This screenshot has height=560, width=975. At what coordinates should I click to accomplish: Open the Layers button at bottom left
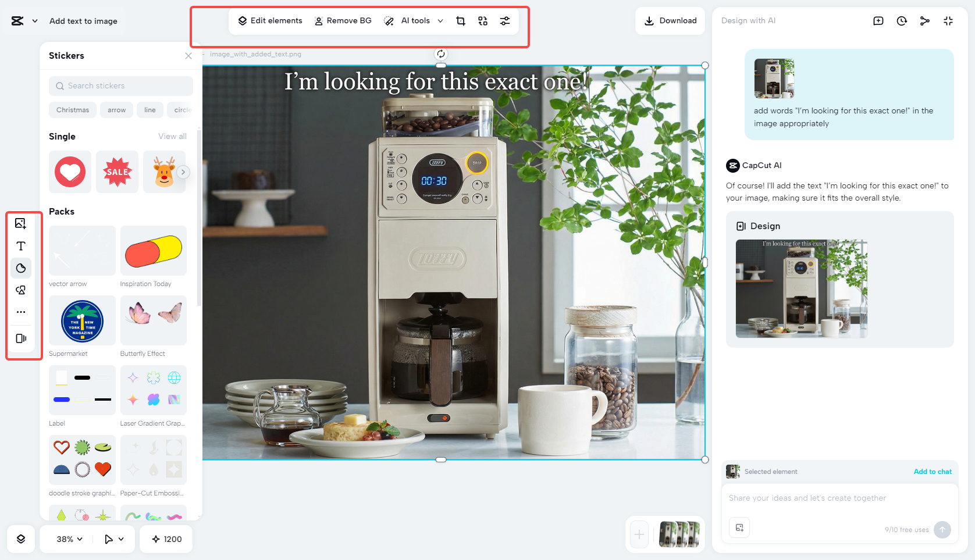pyautogui.click(x=21, y=539)
